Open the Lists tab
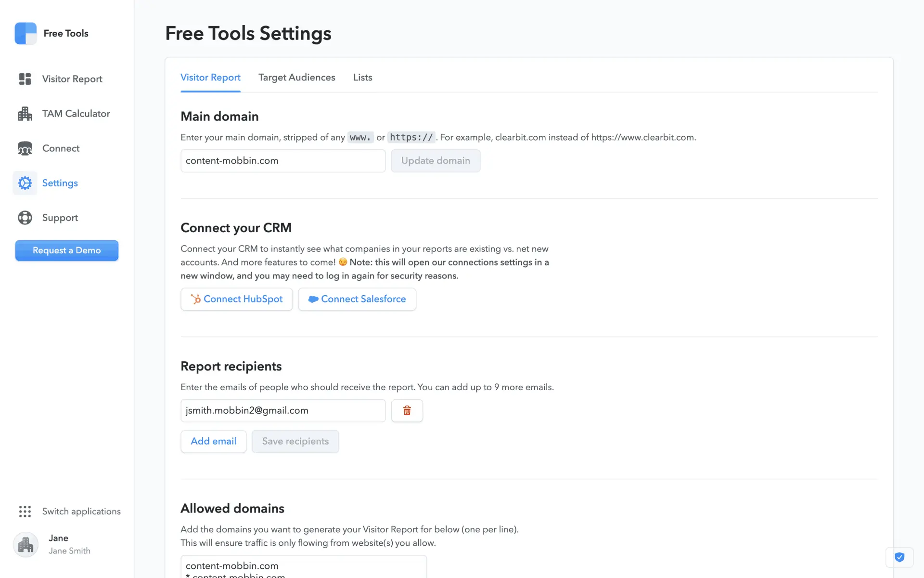This screenshot has height=578, width=924. [362, 78]
